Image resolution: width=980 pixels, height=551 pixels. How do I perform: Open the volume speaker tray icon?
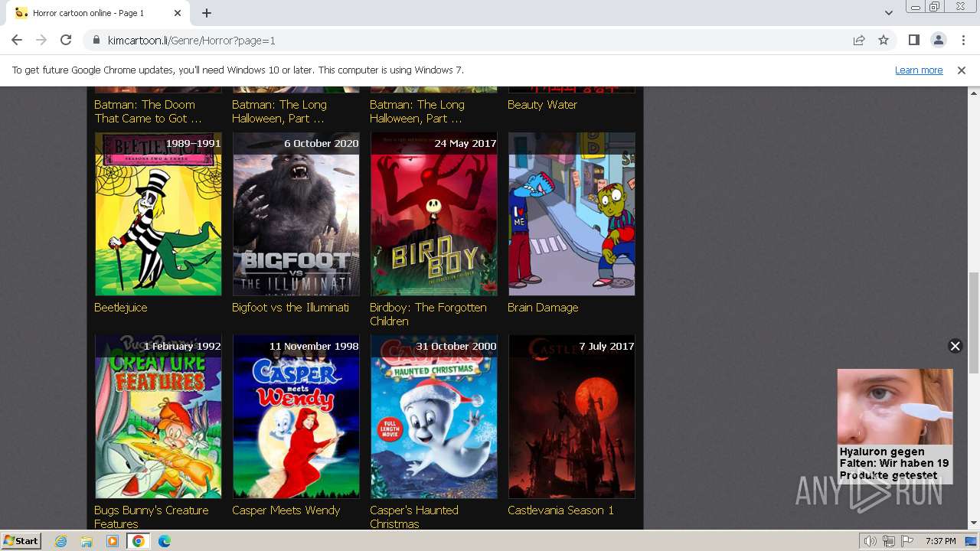[x=871, y=541]
